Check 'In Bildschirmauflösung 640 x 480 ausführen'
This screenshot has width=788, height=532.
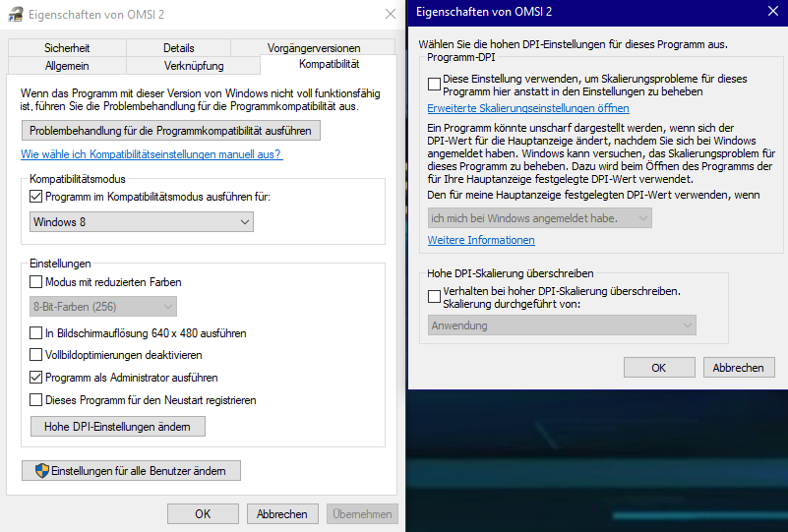pos(36,333)
